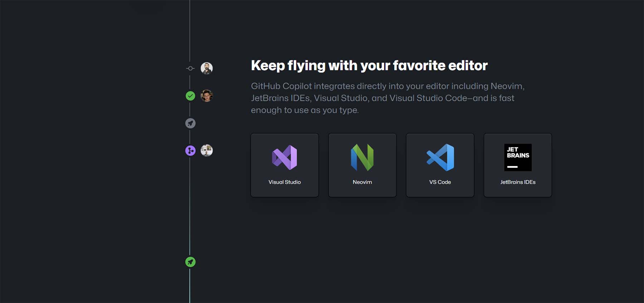Click the text line 'enough to use as you type.'
Screen dimensions: 644x303
pos(304,110)
